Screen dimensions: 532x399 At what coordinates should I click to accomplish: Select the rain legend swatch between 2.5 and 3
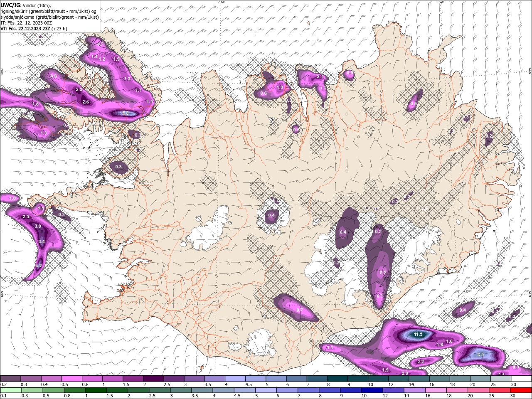click(x=160, y=390)
